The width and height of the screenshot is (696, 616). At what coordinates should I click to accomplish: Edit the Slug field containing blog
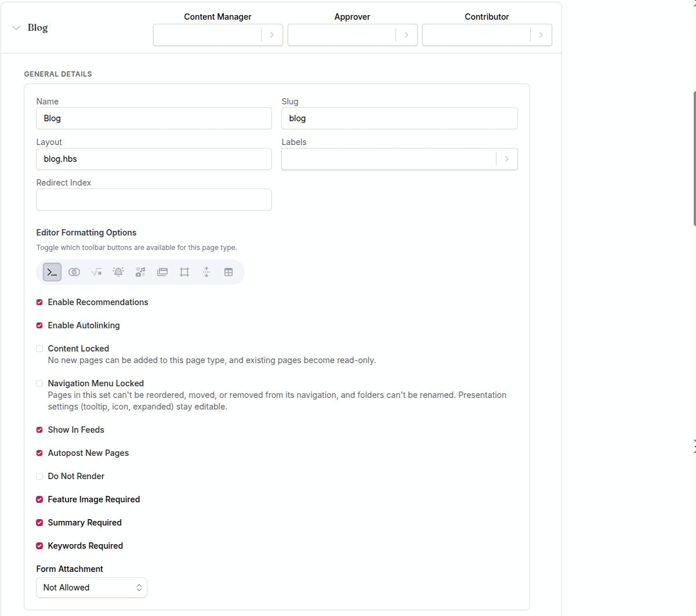(400, 118)
